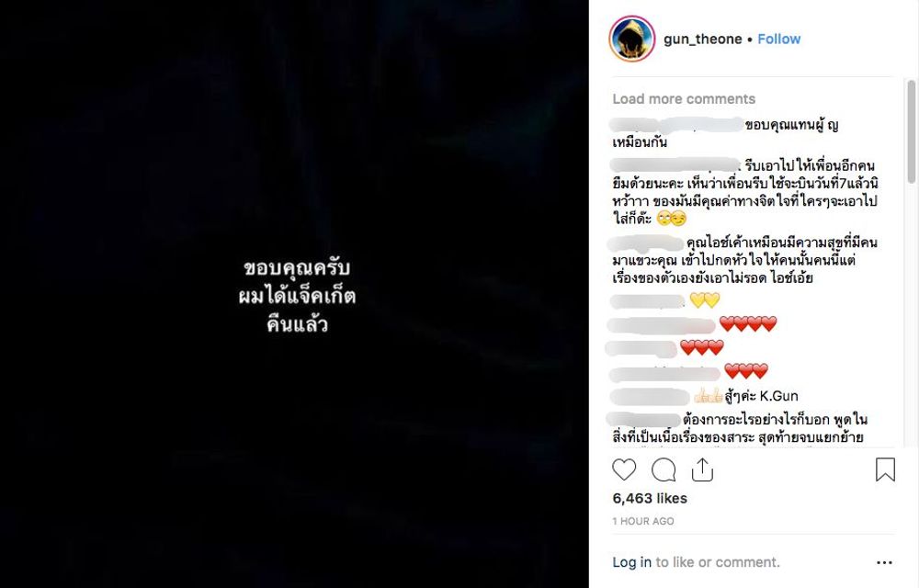Open gun_theone username link
Screen dimensions: 919x588
click(x=703, y=40)
